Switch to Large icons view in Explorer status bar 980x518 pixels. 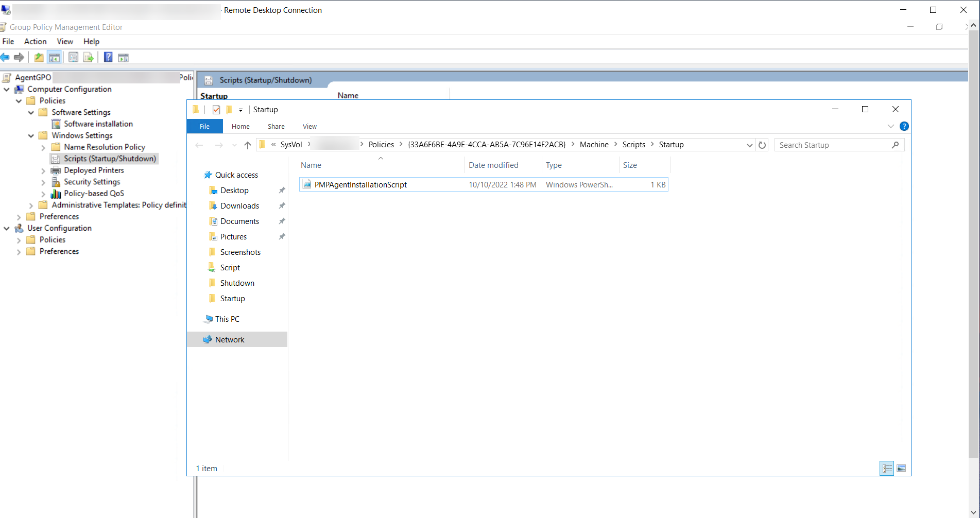click(x=902, y=468)
